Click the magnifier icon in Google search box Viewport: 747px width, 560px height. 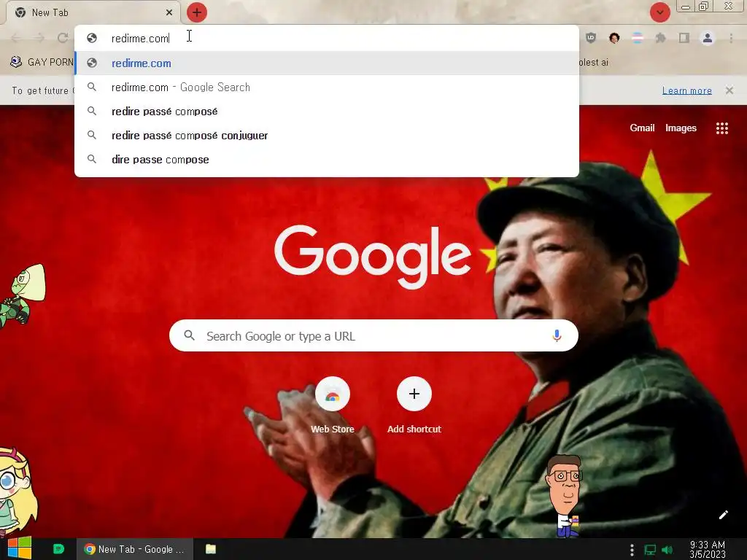click(x=189, y=335)
